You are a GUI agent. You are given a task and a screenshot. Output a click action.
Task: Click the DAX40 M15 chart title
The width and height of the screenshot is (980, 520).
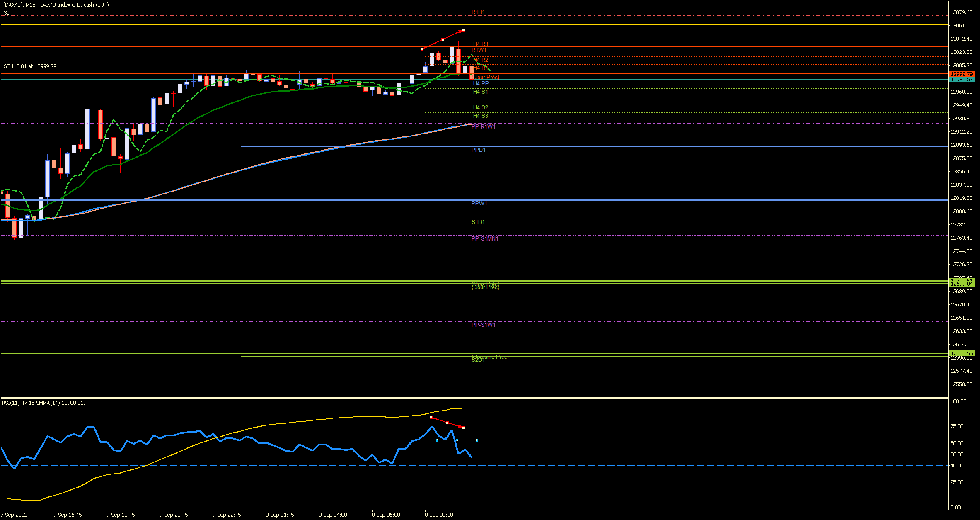click(56, 5)
